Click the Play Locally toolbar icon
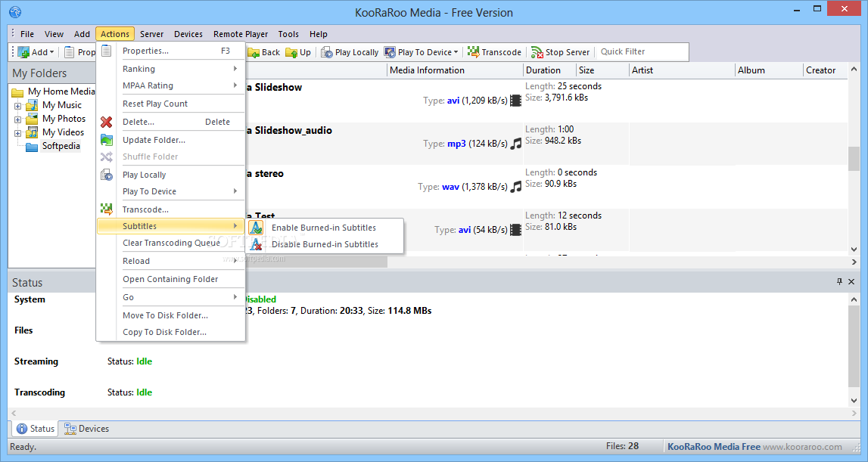Screen dimensions: 868x462 (x=327, y=52)
